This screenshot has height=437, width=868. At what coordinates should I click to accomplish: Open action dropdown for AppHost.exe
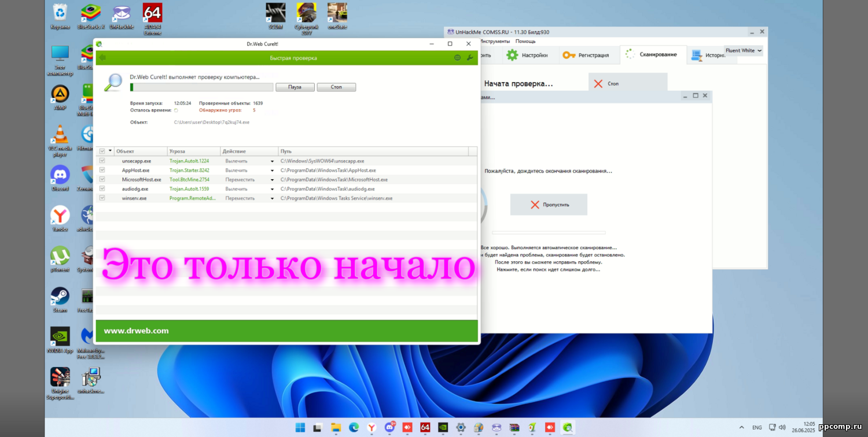[x=272, y=171]
